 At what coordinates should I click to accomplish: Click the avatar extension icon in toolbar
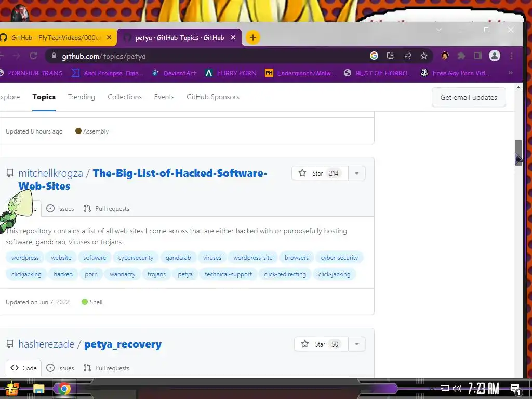445,56
